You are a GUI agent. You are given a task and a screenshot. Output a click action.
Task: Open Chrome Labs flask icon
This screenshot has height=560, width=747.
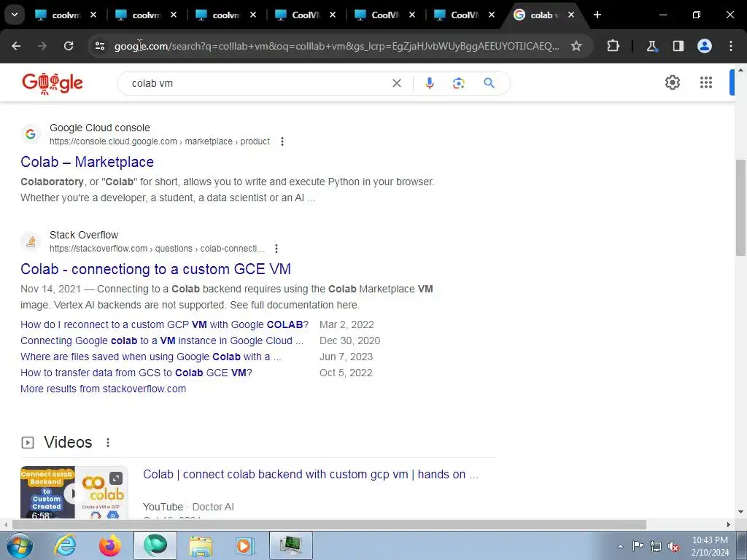(651, 46)
